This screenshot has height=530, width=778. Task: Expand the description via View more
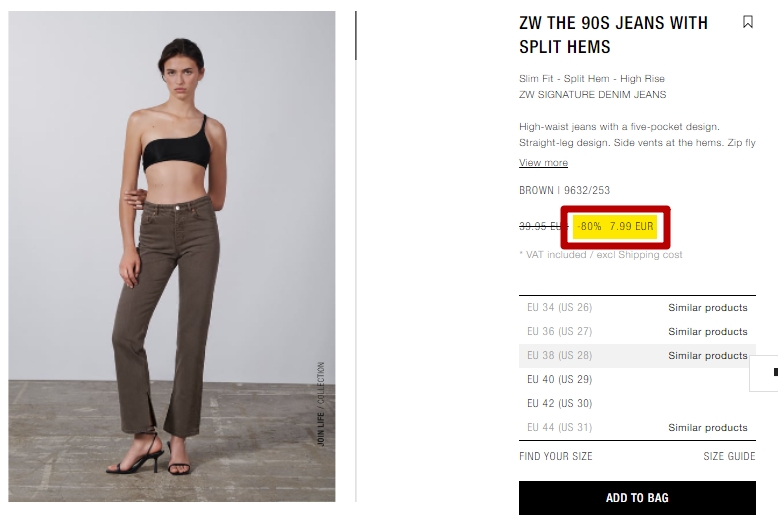543,163
